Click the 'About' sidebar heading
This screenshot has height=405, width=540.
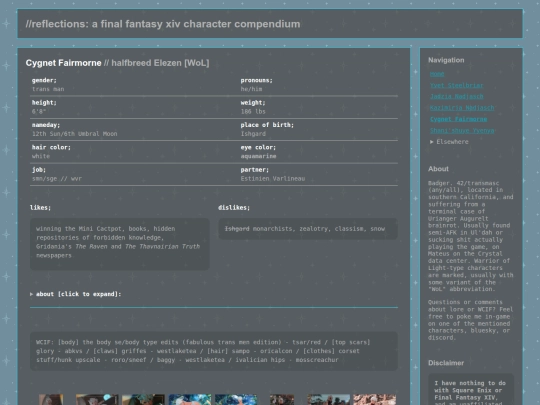(438, 169)
